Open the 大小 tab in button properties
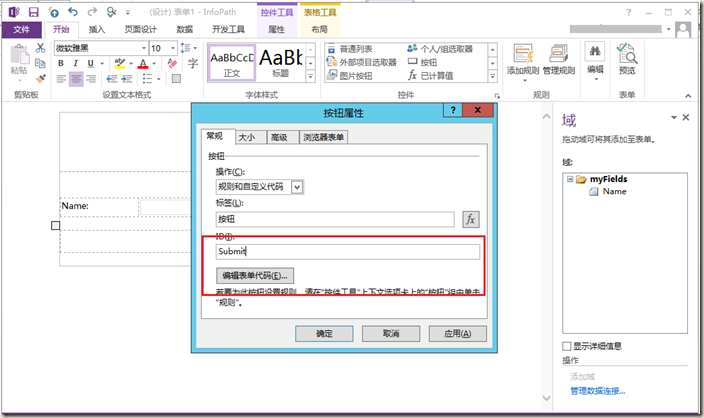Image resolution: width=704 pixels, height=418 pixels. point(251,137)
